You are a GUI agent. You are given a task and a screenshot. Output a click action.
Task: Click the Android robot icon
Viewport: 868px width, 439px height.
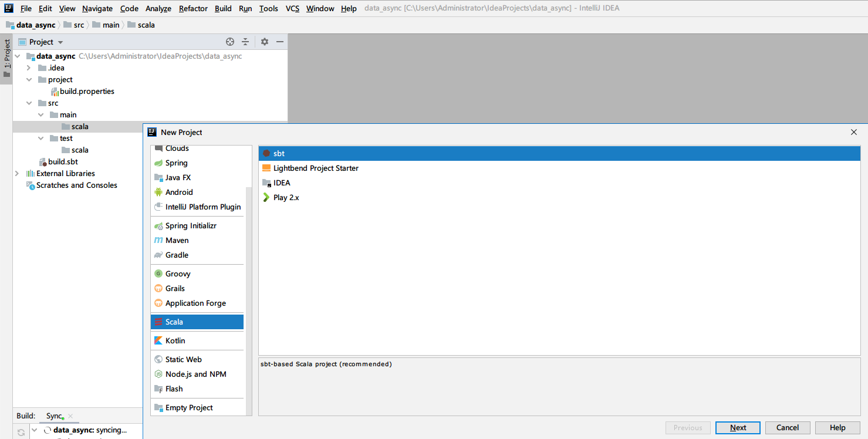pyautogui.click(x=158, y=193)
